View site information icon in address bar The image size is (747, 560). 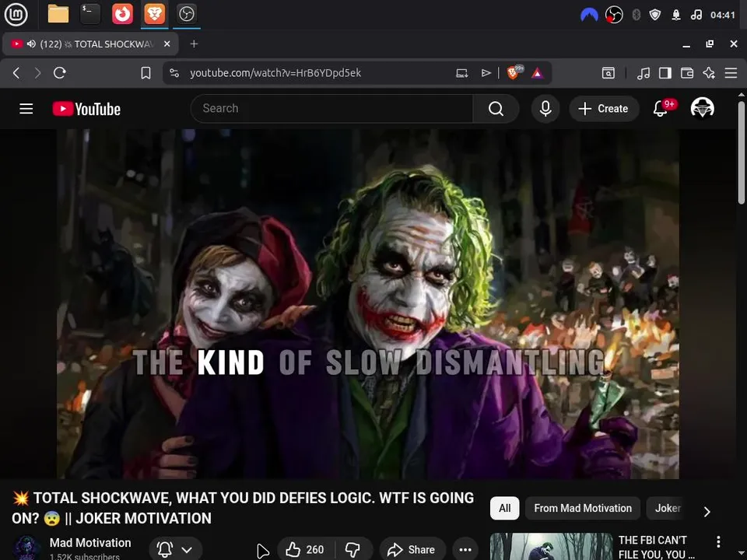click(x=174, y=73)
